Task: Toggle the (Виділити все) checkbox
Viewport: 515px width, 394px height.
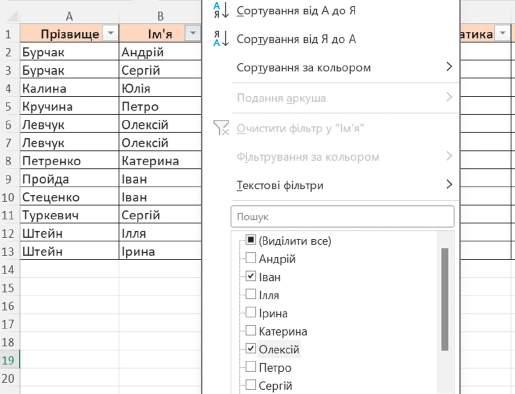Action: pos(251,240)
